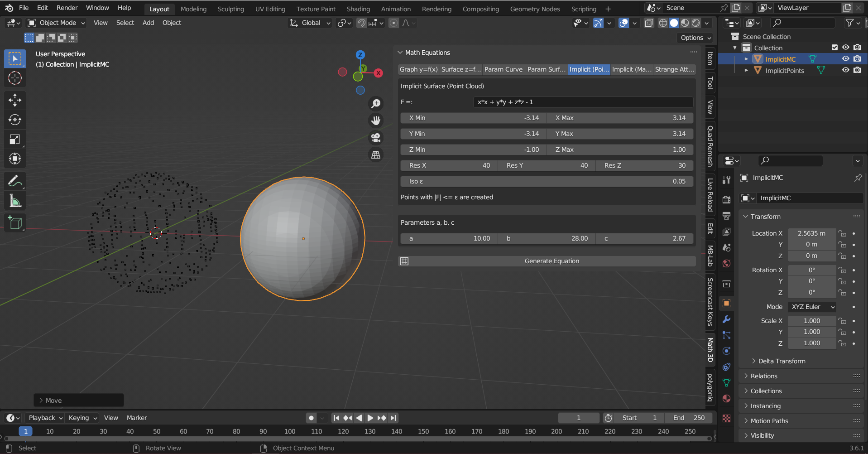This screenshot has width=868, height=454.
Task: Uncheck the Collection checkbox in the outliner
Action: pos(834,47)
